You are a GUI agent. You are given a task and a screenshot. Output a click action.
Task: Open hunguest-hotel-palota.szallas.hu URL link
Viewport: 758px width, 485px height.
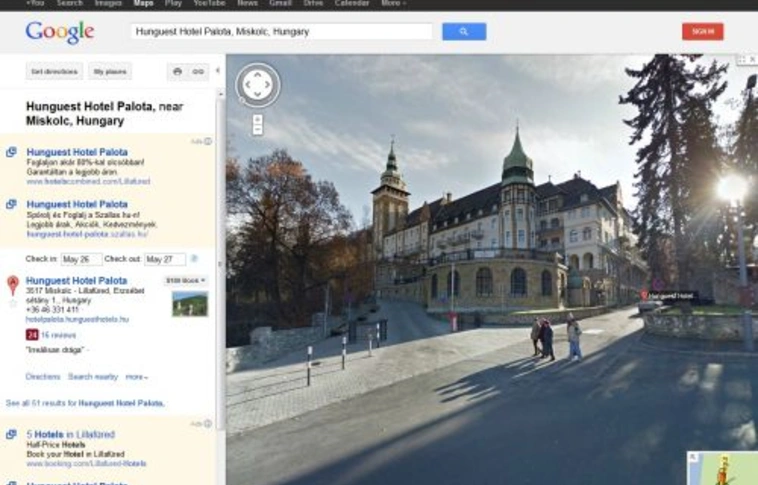point(87,234)
